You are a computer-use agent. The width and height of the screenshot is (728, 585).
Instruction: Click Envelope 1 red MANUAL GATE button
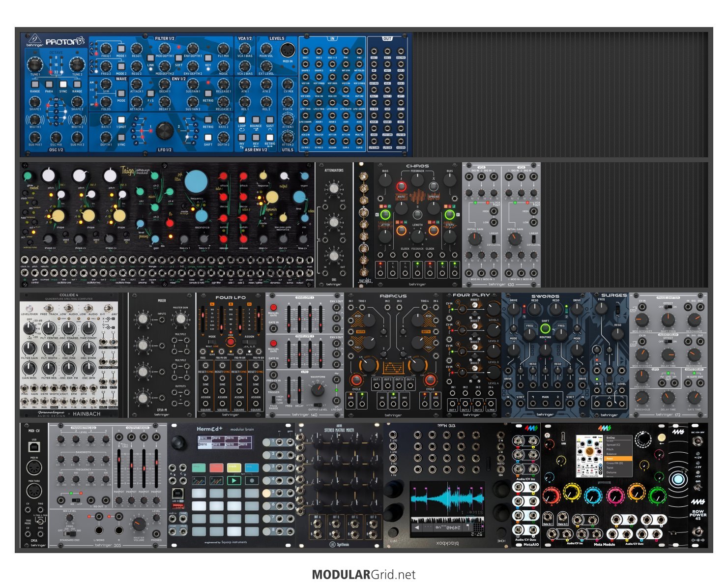coord(274,308)
